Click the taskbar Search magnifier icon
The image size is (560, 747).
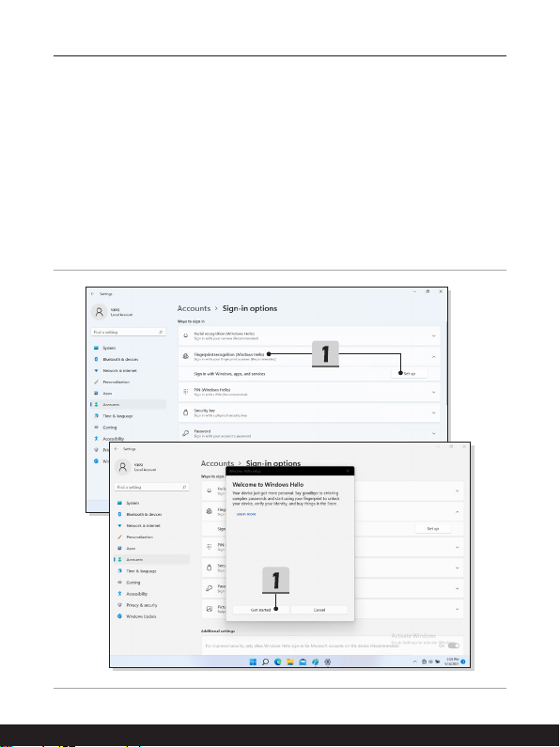pos(265,661)
